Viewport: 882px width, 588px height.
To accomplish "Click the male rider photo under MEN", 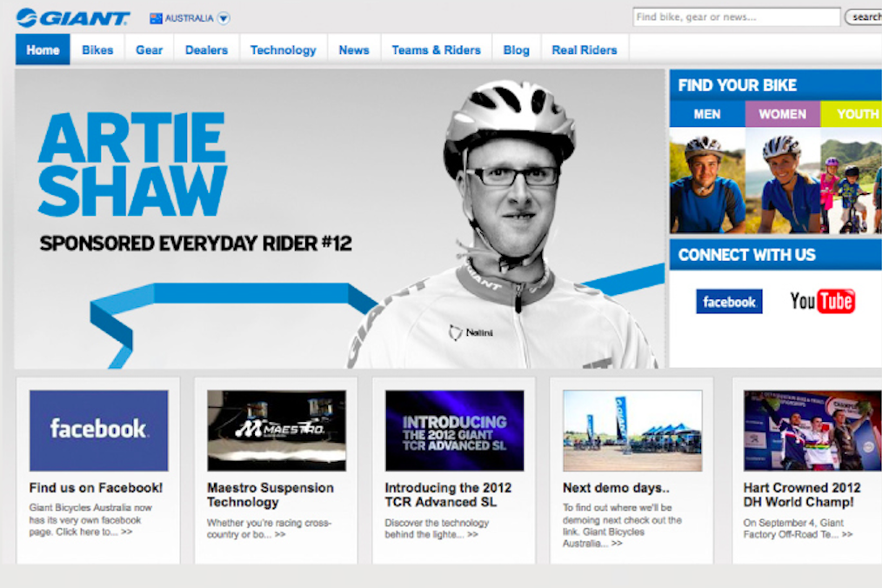I will (x=707, y=181).
